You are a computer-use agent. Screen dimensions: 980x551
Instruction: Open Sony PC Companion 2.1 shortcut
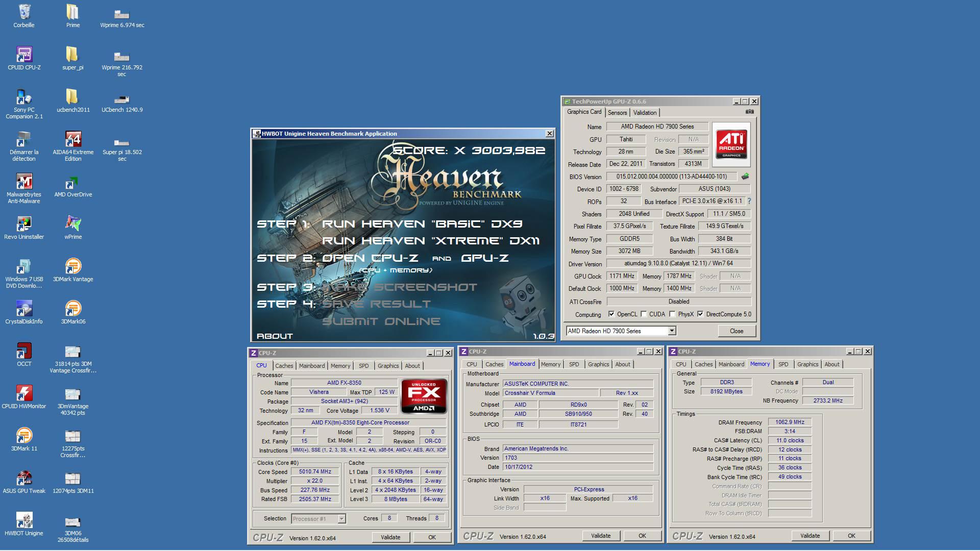pos(24,104)
